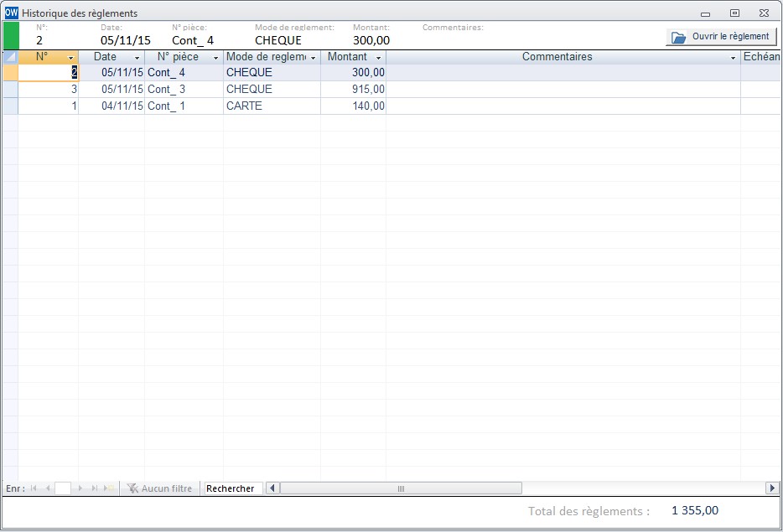Click the N° column header

click(x=42, y=57)
